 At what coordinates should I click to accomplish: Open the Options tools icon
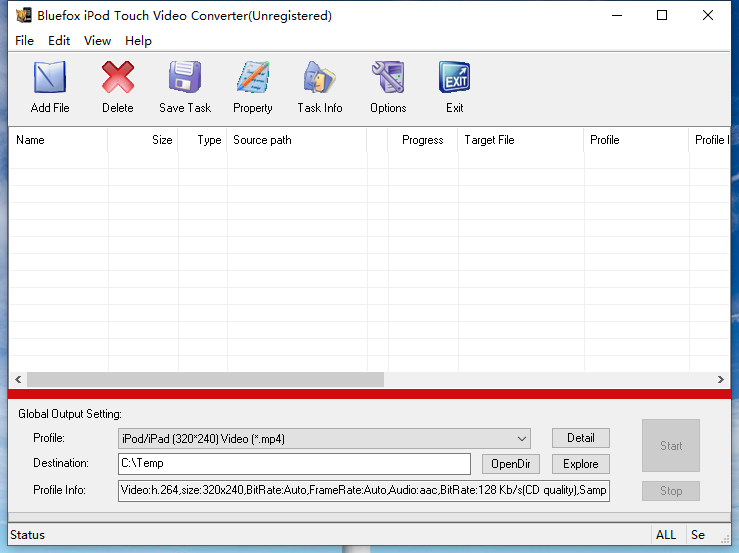[x=388, y=77]
